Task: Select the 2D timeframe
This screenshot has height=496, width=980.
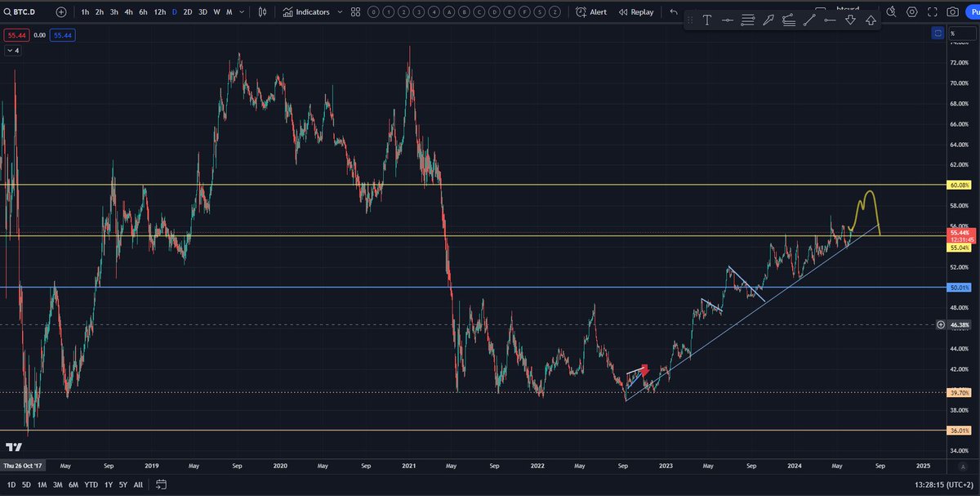Action: [188, 12]
